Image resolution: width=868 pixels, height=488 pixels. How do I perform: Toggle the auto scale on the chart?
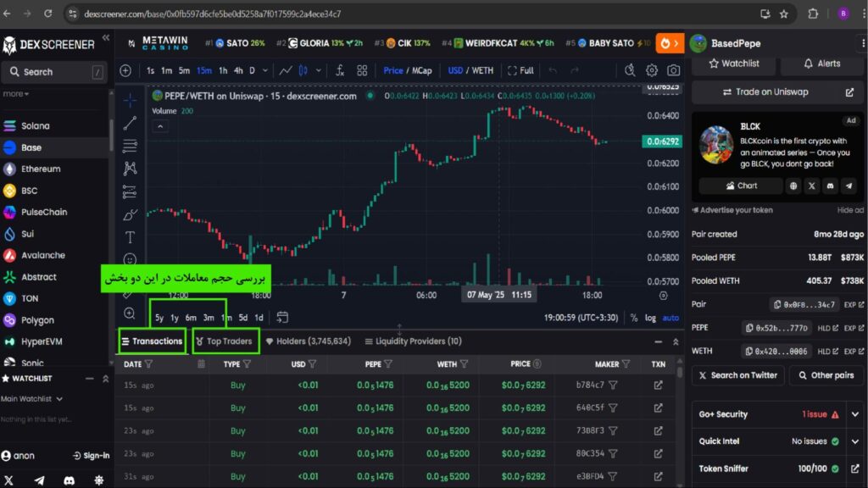[x=670, y=318]
